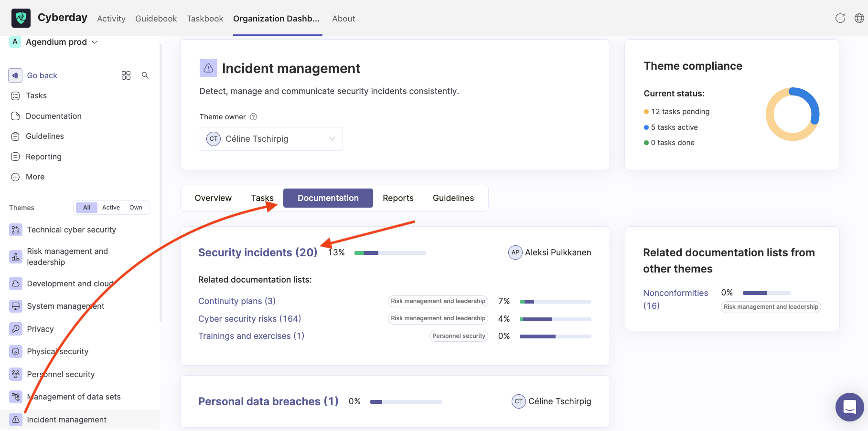Click the Theme owner help question icon

tap(254, 117)
